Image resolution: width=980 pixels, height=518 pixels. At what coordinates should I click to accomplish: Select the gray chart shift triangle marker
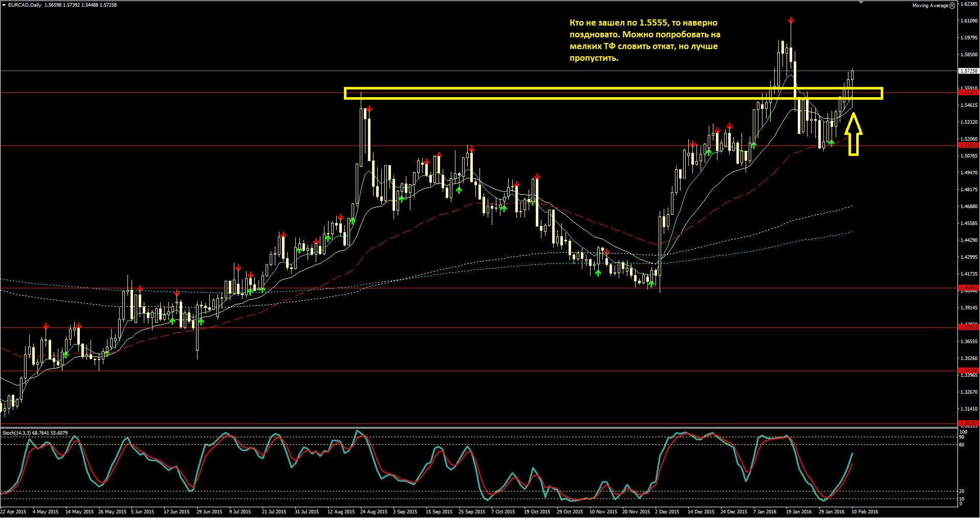pyautogui.click(x=860, y=2)
